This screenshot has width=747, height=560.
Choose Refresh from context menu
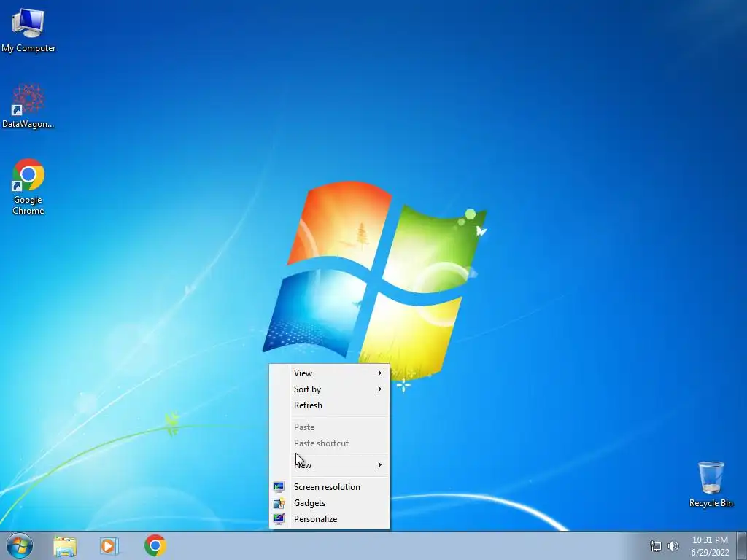coord(330,405)
